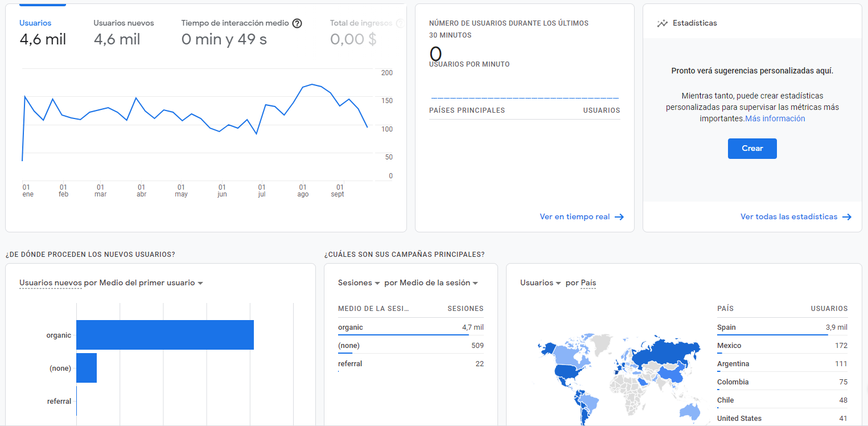Open por Medio de la sesión dropdown
868x426 pixels.
(x=431, y=283)
